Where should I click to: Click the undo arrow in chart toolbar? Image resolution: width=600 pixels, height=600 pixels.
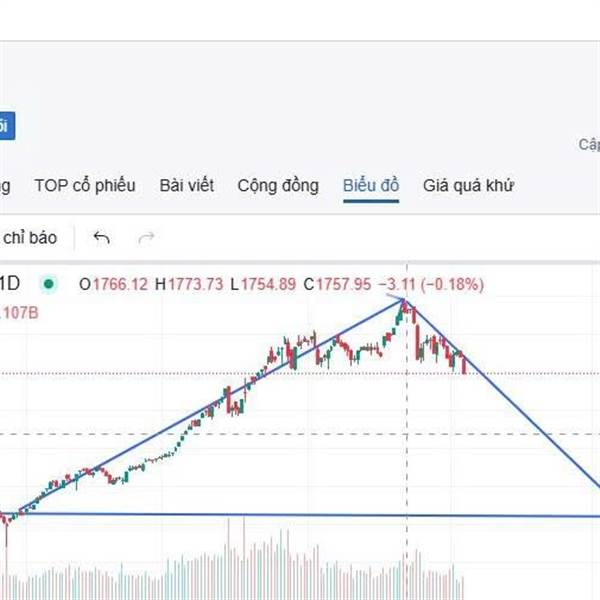coord(101,238)
